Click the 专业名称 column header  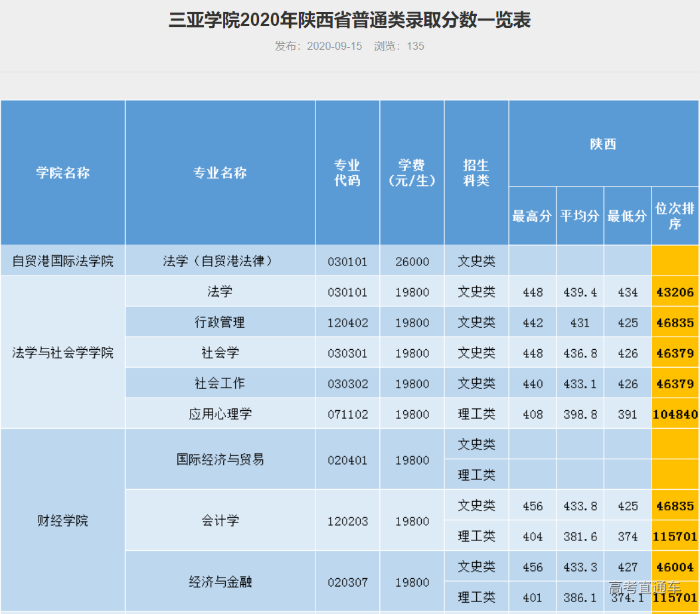coord(220,173)
